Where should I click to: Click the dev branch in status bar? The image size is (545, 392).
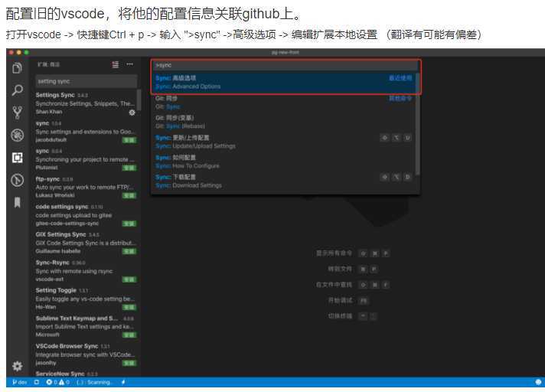coord(20,382)
